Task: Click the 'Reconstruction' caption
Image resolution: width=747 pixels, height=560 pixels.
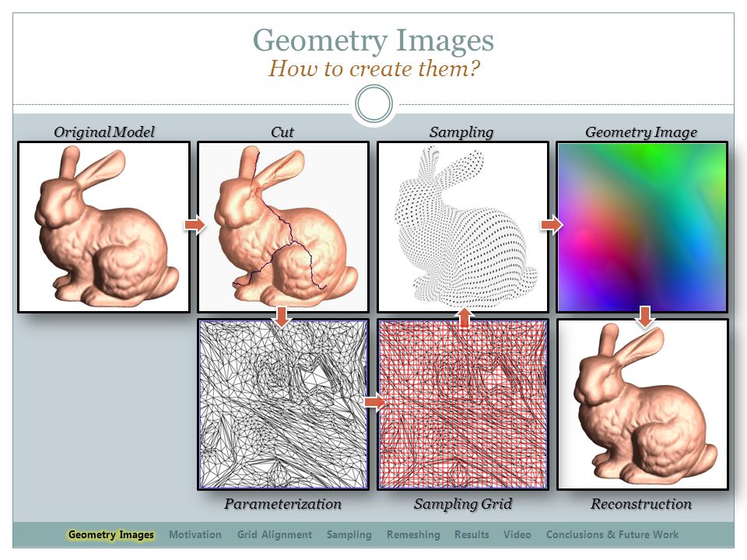Action: (x=641, y=504)
